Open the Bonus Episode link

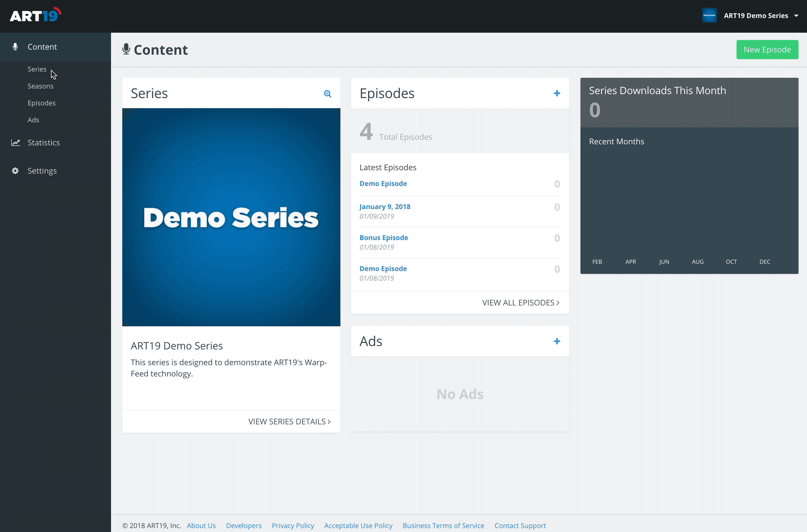pyautogui.click(x=384, y=238)
